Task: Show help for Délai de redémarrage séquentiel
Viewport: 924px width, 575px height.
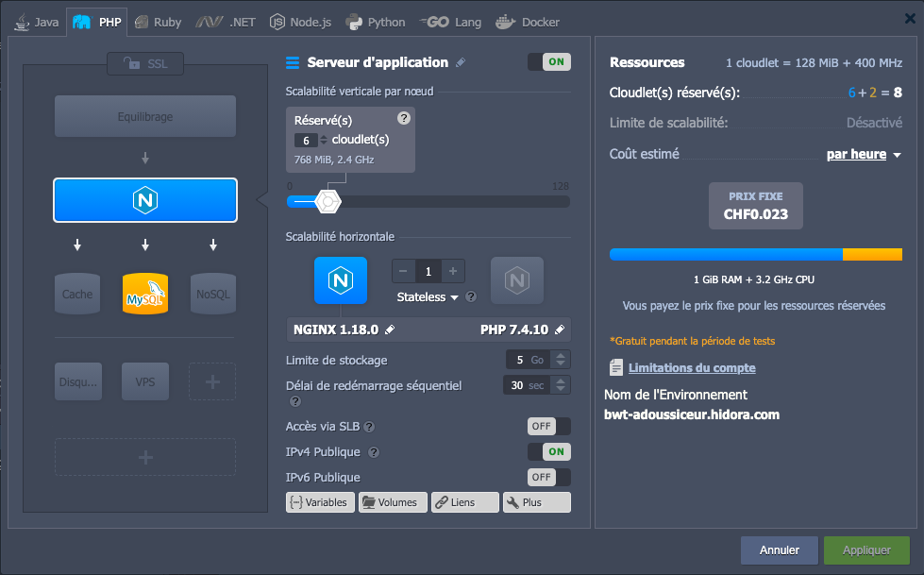Action: 295,401
